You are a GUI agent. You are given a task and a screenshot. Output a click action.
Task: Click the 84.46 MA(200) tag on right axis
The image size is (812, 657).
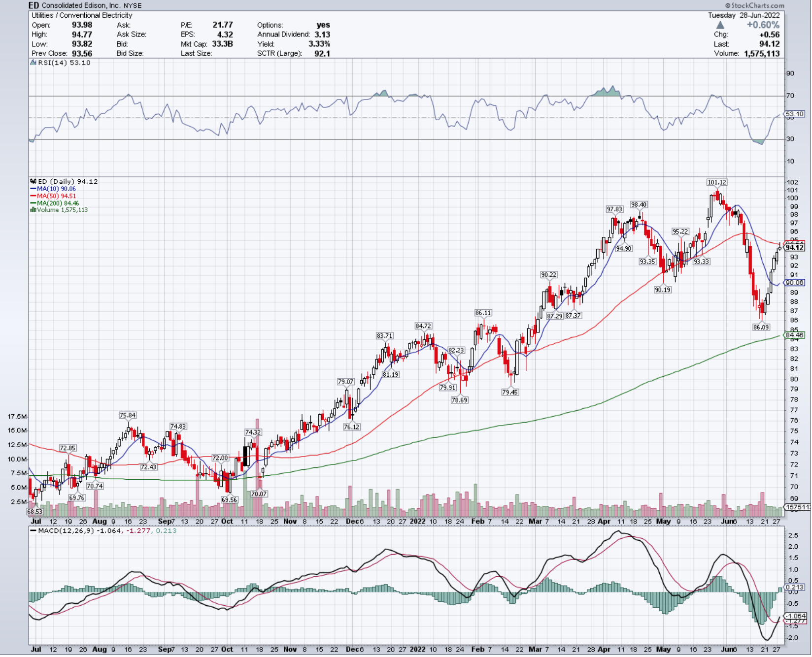click(795, 335)
